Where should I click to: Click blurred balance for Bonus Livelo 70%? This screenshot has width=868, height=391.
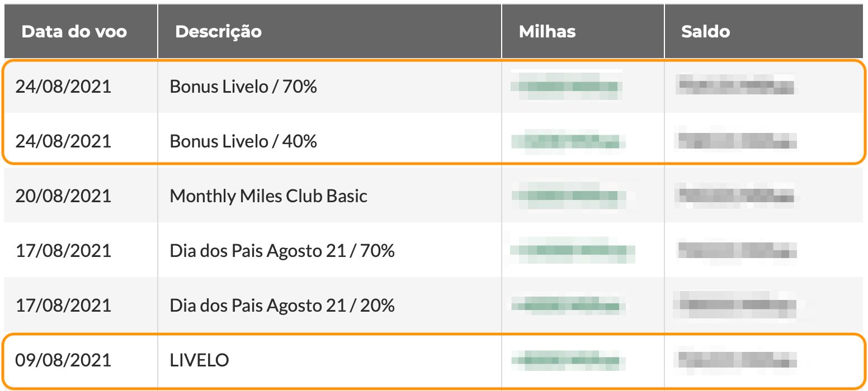(x=735, y=86)
